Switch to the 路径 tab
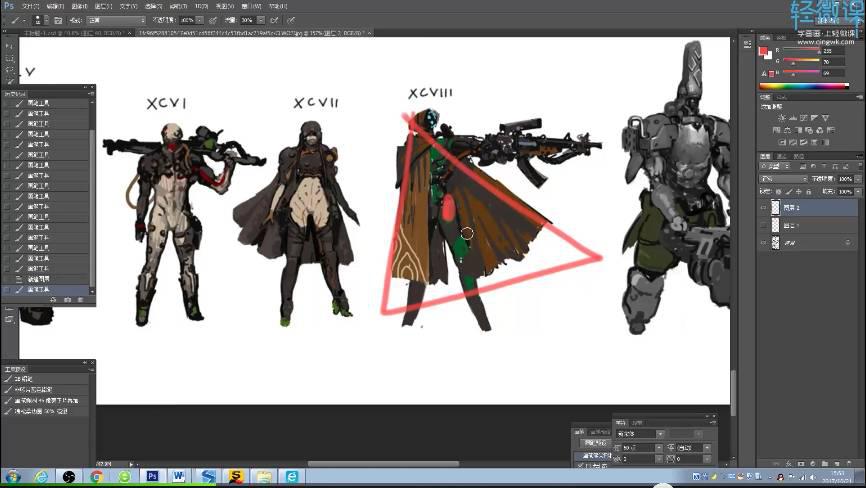Viewport: 866px width, 488px height. click(x=798, y=156)
